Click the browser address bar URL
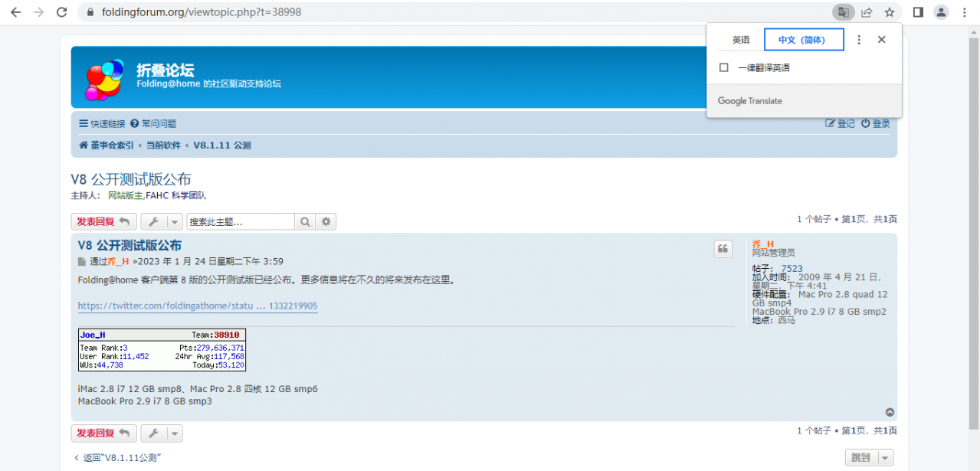This screenshot has width=980, height=471. (202, 12)
